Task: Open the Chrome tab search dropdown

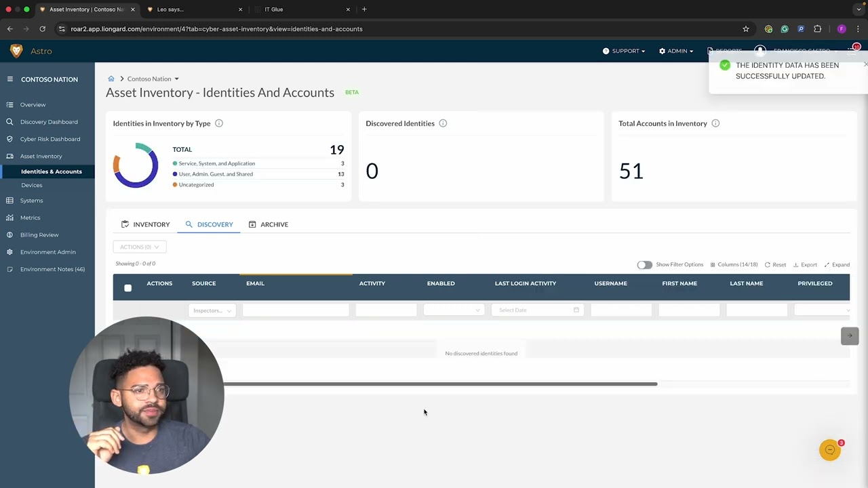Action: (x=859, y=9)
